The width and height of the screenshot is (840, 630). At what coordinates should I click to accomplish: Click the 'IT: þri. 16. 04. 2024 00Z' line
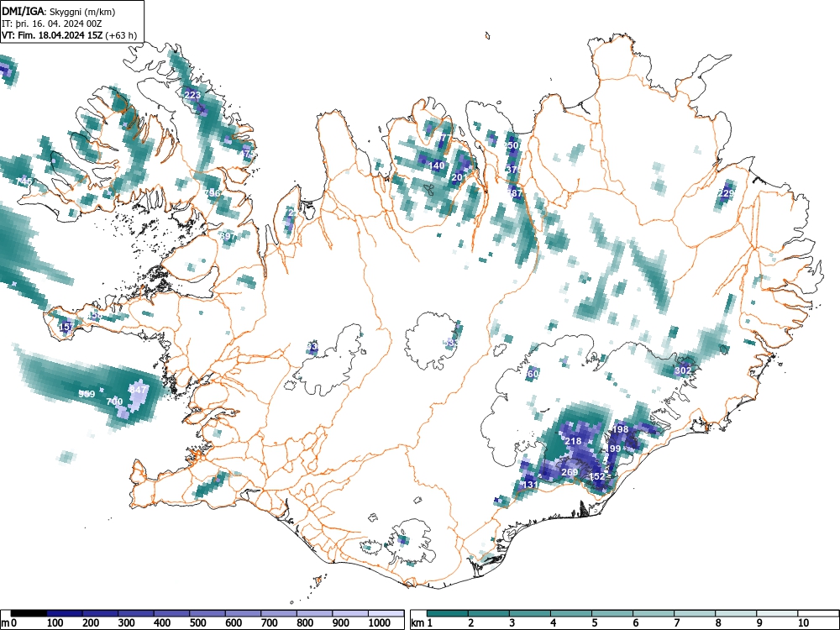(52, 24)
